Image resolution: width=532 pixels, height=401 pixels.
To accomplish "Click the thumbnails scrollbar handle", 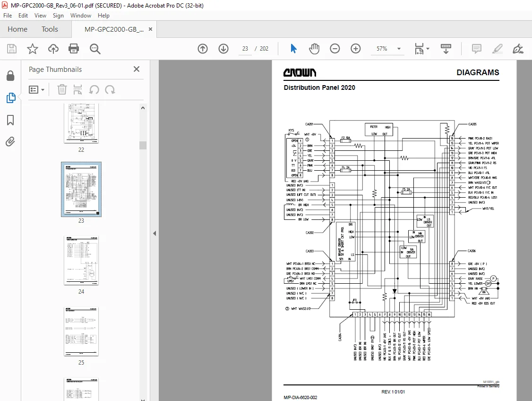I will coord(143,145).
